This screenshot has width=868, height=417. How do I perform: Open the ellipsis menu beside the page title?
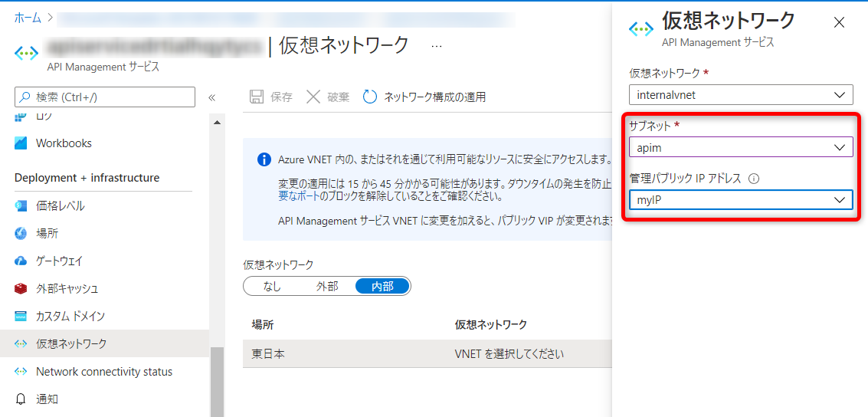436,46
